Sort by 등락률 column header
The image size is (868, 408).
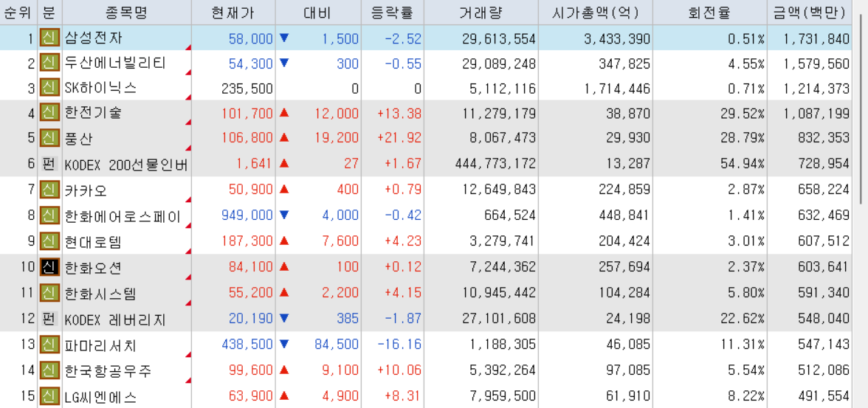coord(392,13)
